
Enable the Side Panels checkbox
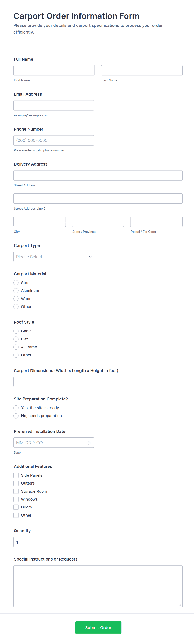tap(16, 475)
